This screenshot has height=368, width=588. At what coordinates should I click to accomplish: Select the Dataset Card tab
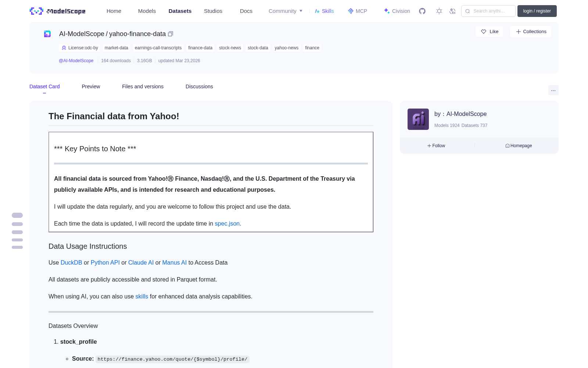pyautogui.click(x=44, y=86)
